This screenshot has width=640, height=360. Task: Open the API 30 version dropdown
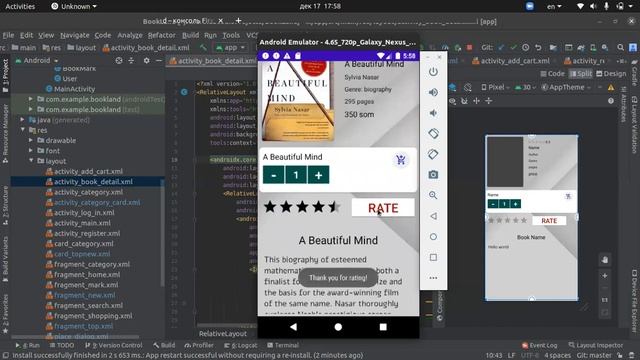527,87
